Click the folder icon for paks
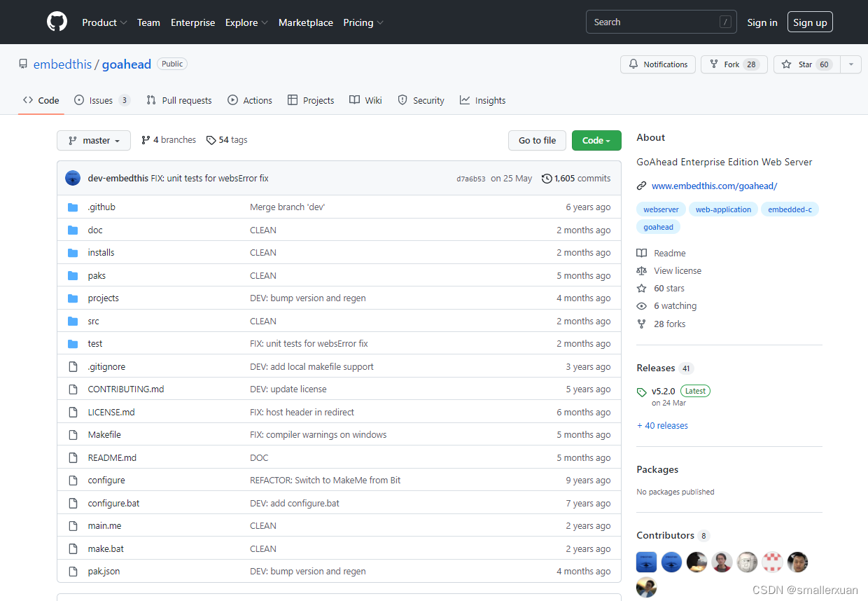 (73, 276)
